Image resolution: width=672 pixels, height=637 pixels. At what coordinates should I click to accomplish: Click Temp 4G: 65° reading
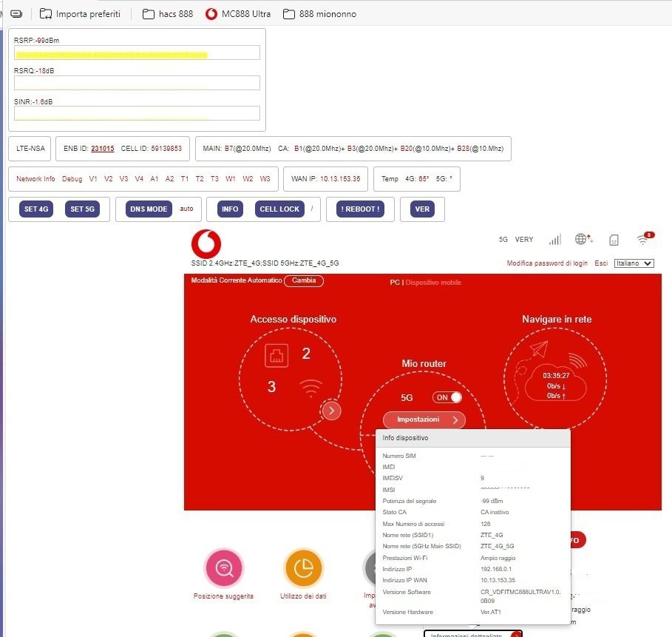(x=405, y=179)
